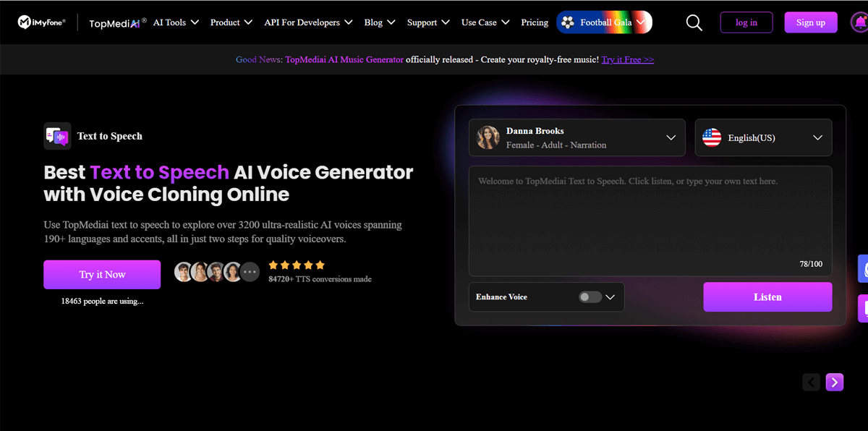The height and width of the screenshot is (431, 868).
Task: Expand the Enhance Voice options chevron
Action: pos(610,297)
